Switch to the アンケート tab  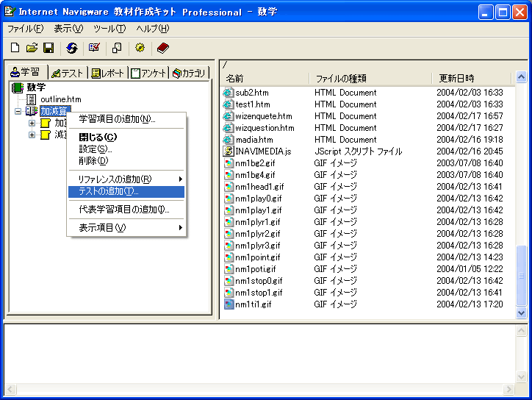(x=148, y=73)
